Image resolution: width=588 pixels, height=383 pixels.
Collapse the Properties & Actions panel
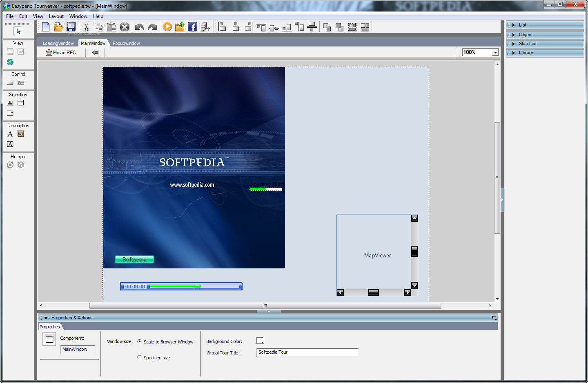click(46, 318)
